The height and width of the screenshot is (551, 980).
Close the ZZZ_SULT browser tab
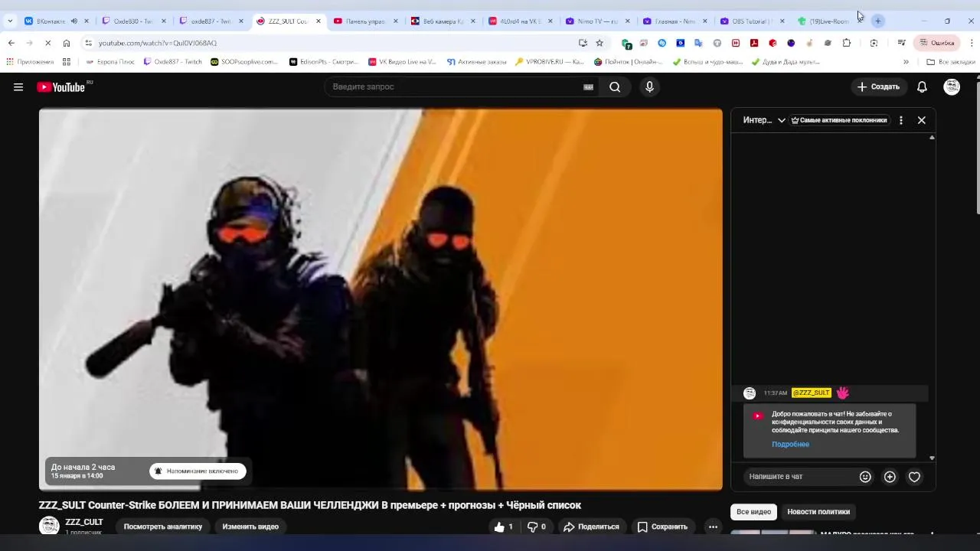click(x=318, y=21)
